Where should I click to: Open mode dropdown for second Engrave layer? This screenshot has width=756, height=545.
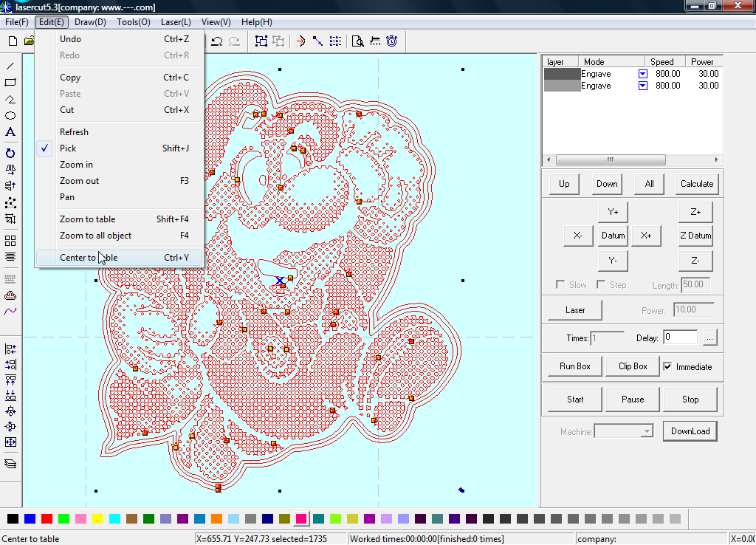pos(643,86)
